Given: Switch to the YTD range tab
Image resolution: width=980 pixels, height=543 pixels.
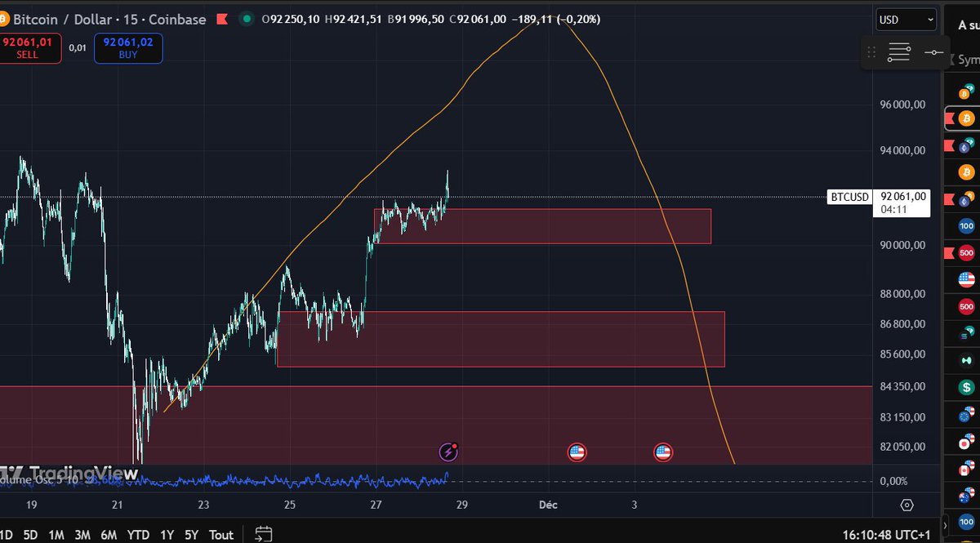Looking at the screenshot, I should [x=137, y=534].
